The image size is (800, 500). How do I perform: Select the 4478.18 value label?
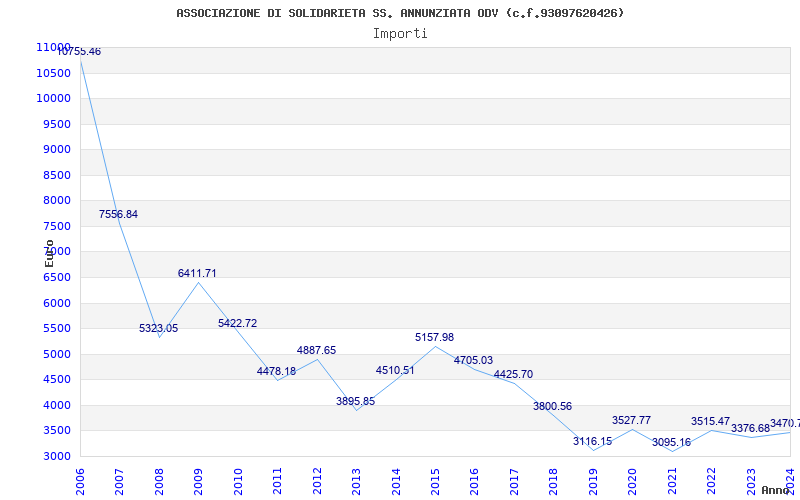pyautogui.click(x=277, y=371)
